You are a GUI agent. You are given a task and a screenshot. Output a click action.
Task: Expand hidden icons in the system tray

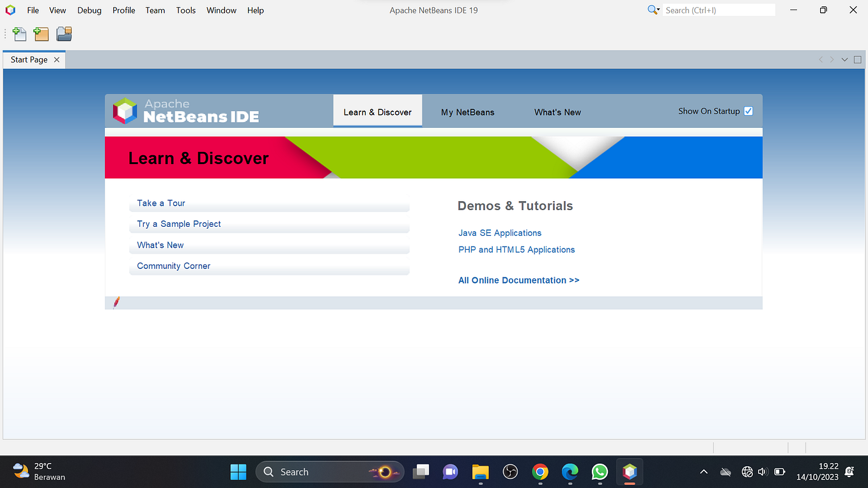tap(703, 471)
